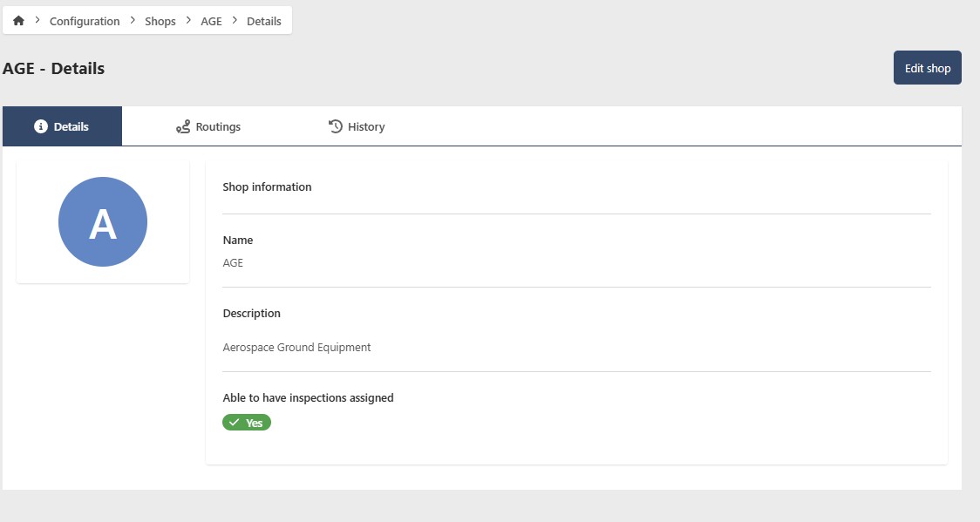This screenshot has width=980, height=522.
Task: Switch to the Routings tab
Action: click(x=209, y=125)
